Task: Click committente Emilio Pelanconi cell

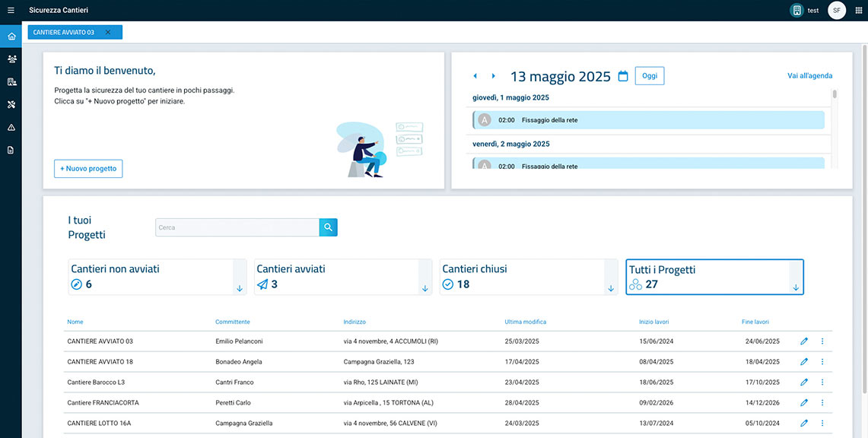Action: point(239,341)
